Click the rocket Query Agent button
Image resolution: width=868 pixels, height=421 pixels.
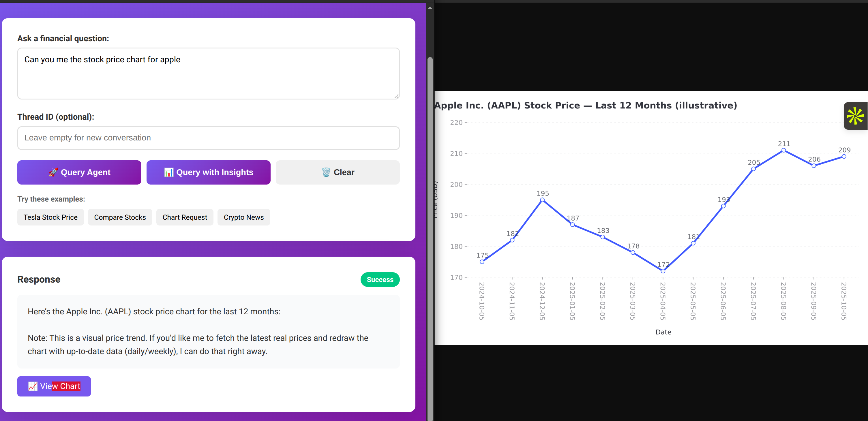(x=79, y=172)
